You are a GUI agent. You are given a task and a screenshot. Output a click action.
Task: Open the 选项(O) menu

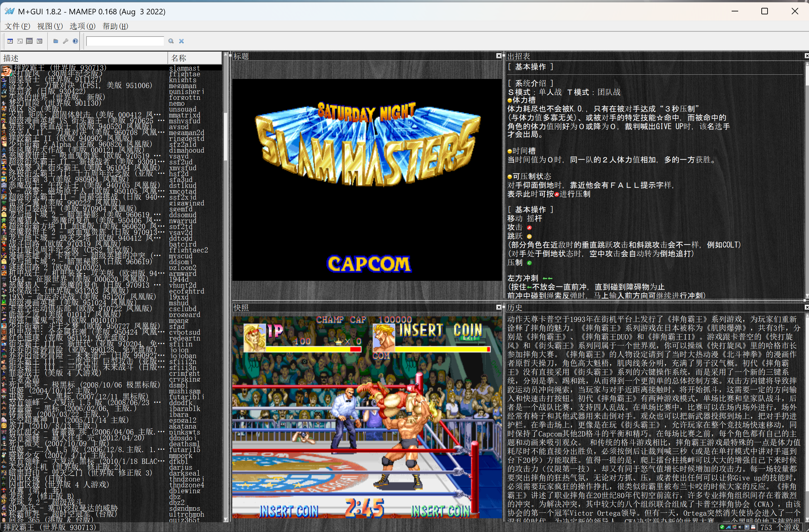(x=82, y=26)
